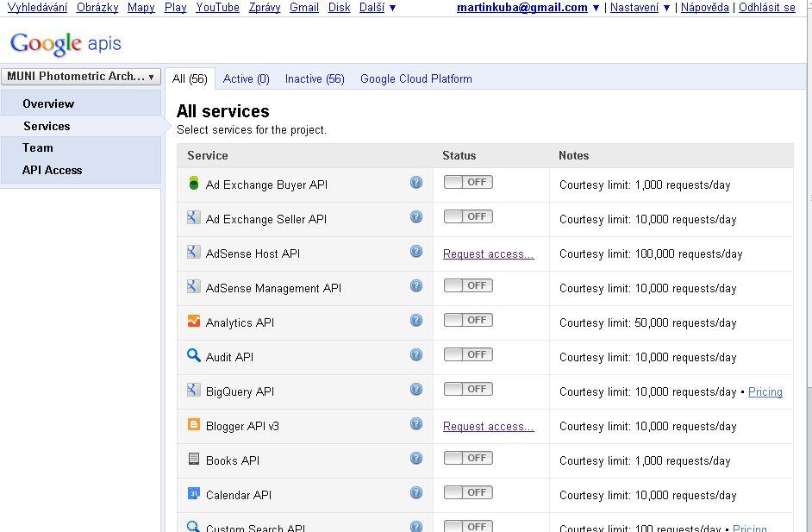Turn on Ad Exchange Seller API
812x532 pixels.
pyautogui.click(x=468, y=216)
